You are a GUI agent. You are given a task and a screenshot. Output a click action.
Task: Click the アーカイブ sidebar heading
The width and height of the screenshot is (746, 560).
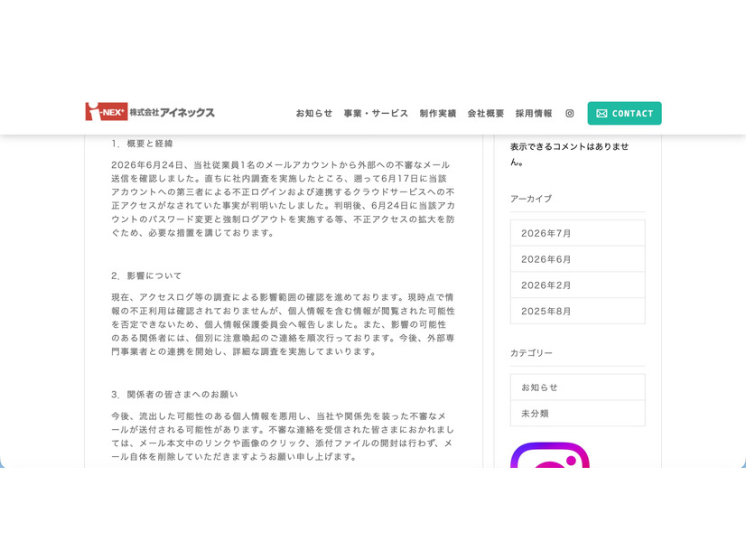[531, 199]
